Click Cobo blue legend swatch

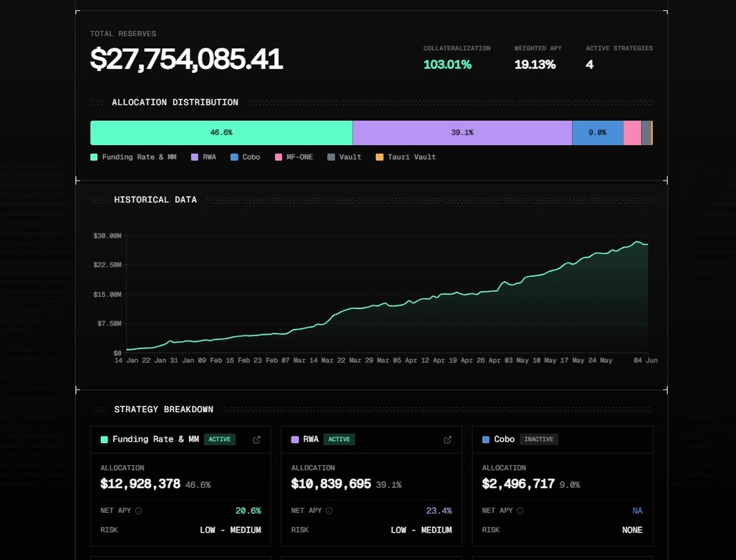coord(234,157)
